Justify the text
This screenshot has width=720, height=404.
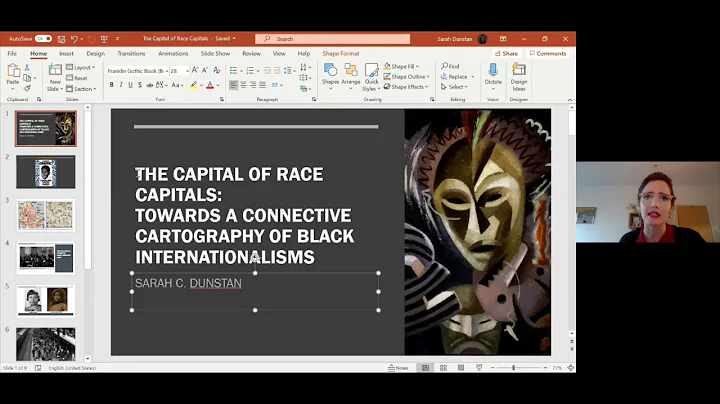262,85
